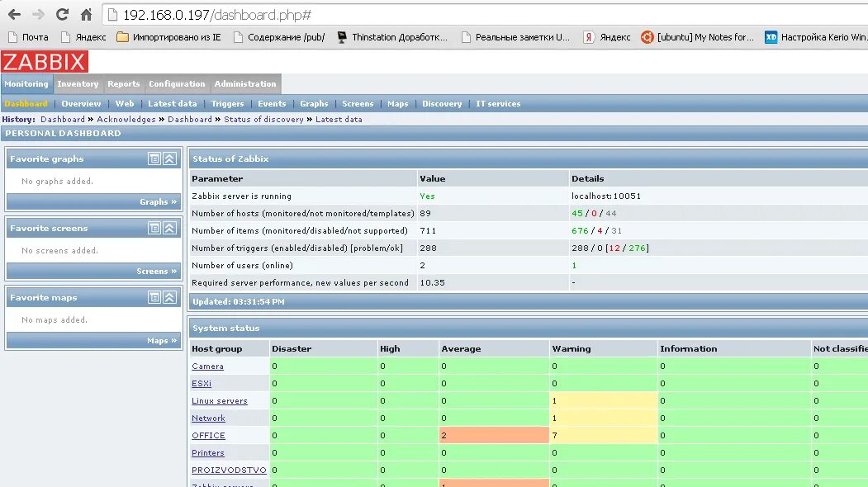Click the Thinstation Доработк bookmark icon
Screen dimensions: 868x487
pyautogui.click(x=342, y=37)
